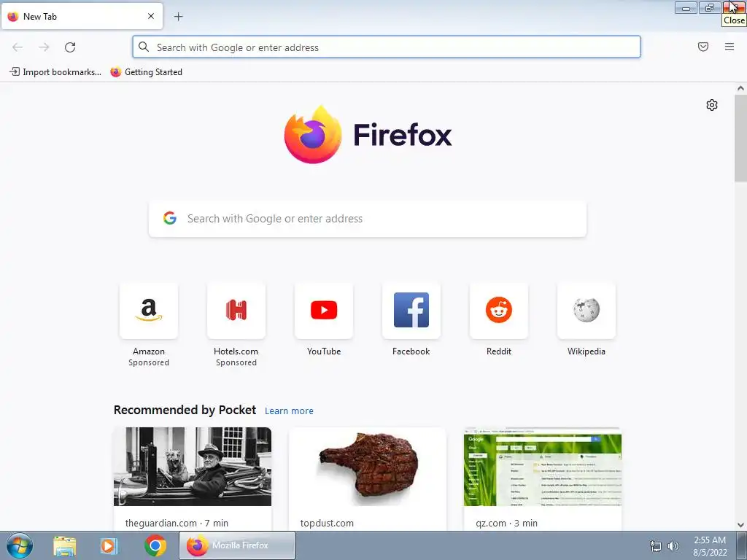Open the Getting Started bookmark
Image resolution: width=747 pixels, height=560 pixels.
(146, 72)
